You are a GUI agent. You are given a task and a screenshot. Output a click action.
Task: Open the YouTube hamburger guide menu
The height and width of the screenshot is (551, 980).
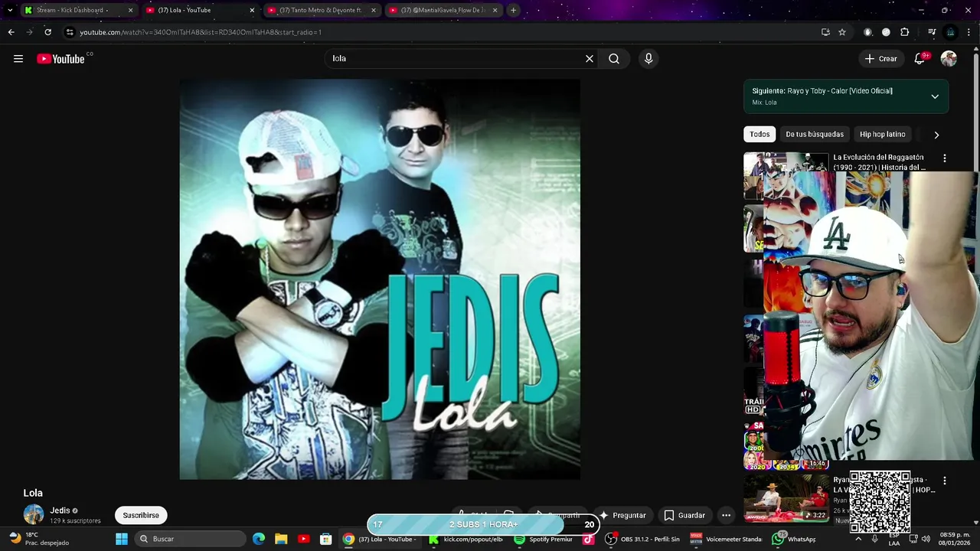click(x=18, y=59)
